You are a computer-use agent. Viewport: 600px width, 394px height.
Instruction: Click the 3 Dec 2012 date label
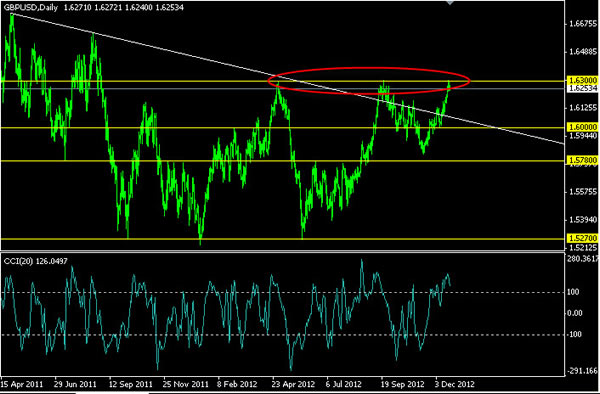click(454, 384)
